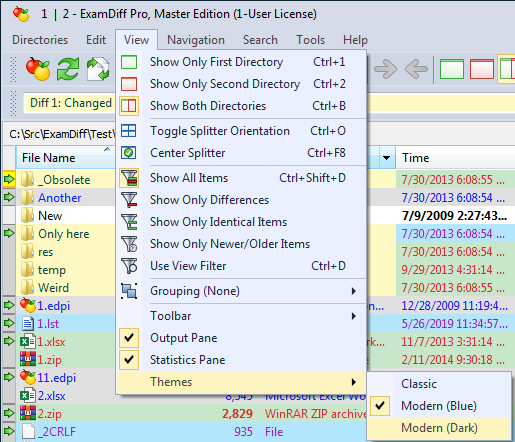Open the Navigation menu
The width and height of the screenshot is (515, 442).
[x=196, y=40]
